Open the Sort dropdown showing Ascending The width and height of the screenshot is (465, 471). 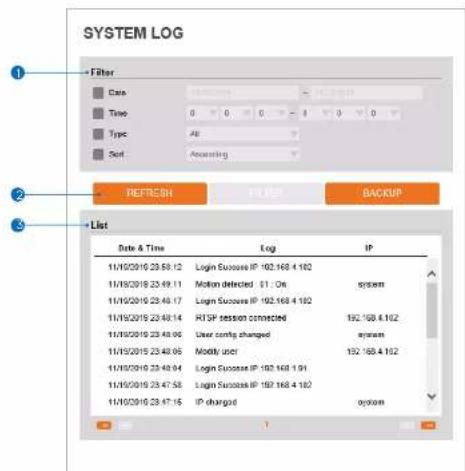tap(243, 154)
